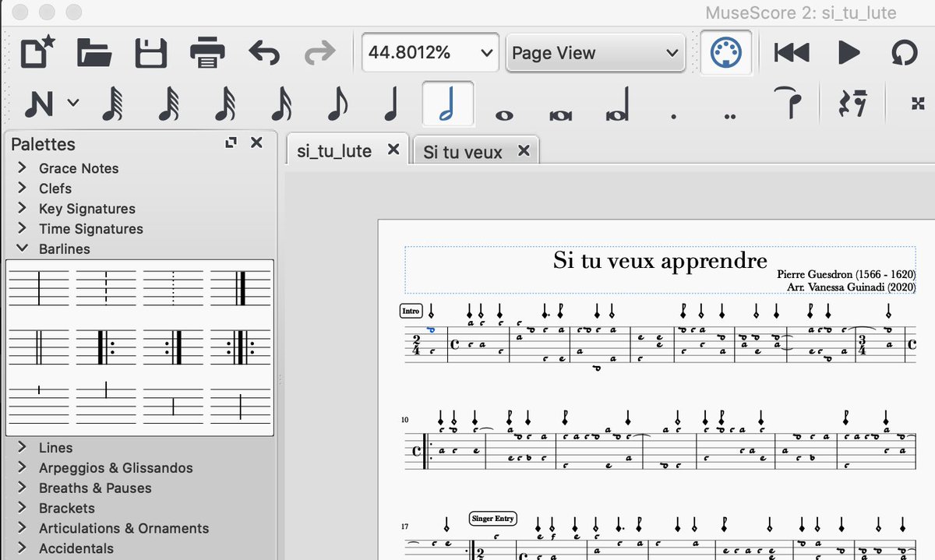Close the Si tu veux tab
The width and height of the screenshot is (935, 560).
point(524,150)
